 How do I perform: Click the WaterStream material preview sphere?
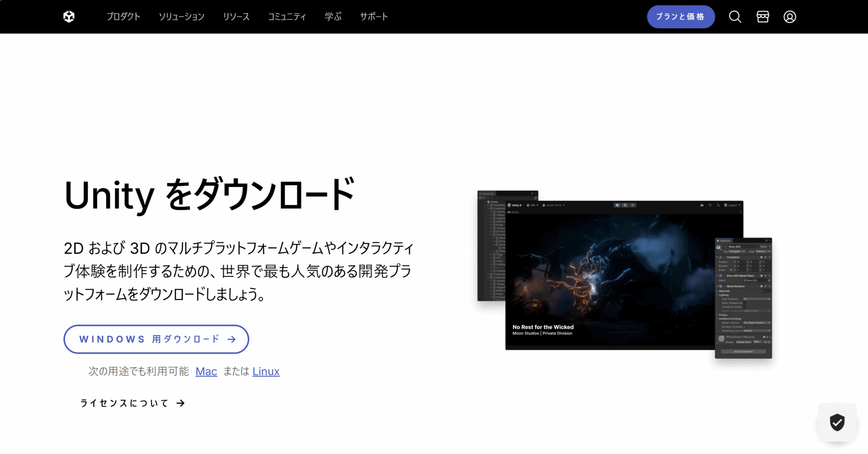[x=722, y=339]
